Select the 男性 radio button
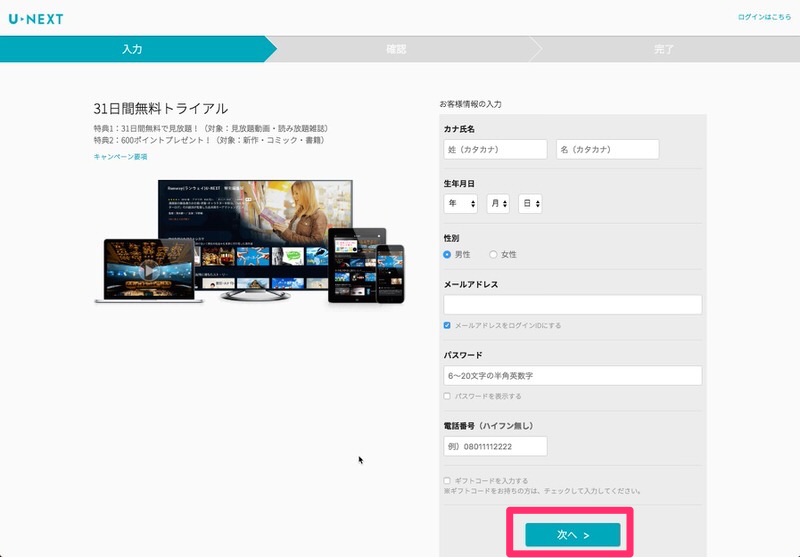Screen dimensions: 800x558 tap(447, 255)
